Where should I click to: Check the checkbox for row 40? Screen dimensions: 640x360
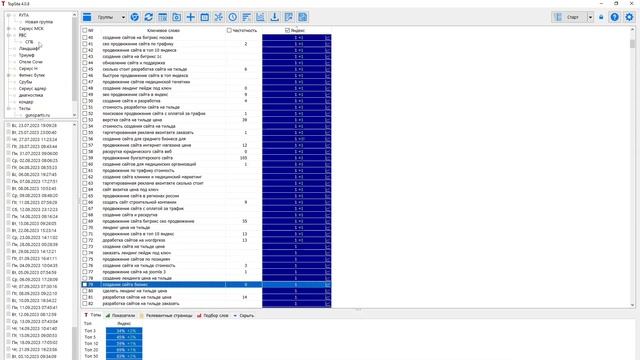click(85, 38)
